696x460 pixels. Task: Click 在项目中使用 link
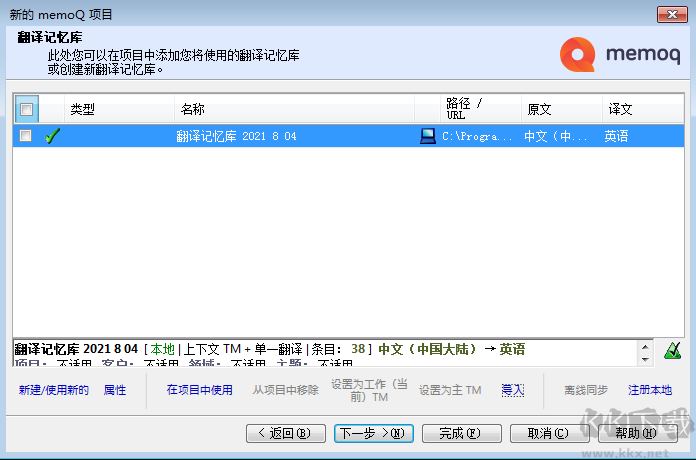click(200, 390)
